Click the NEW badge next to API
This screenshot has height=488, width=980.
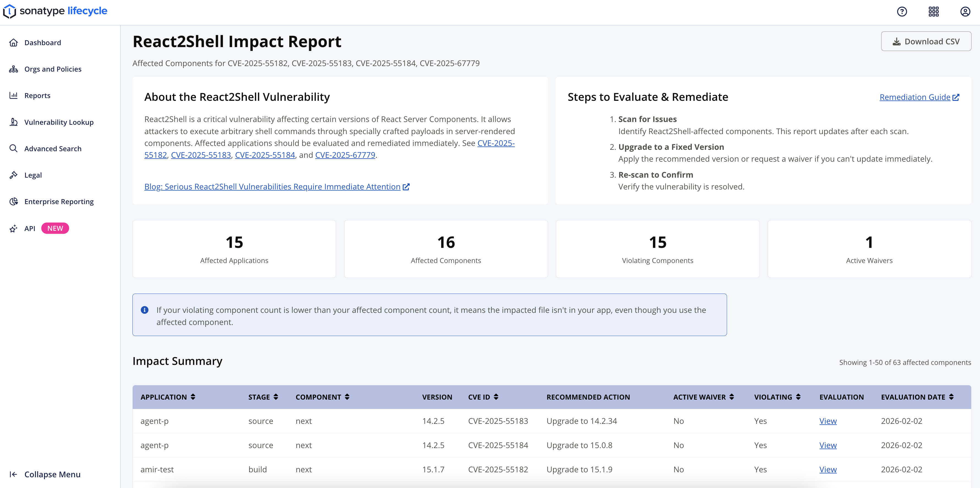tap(55, 228)
